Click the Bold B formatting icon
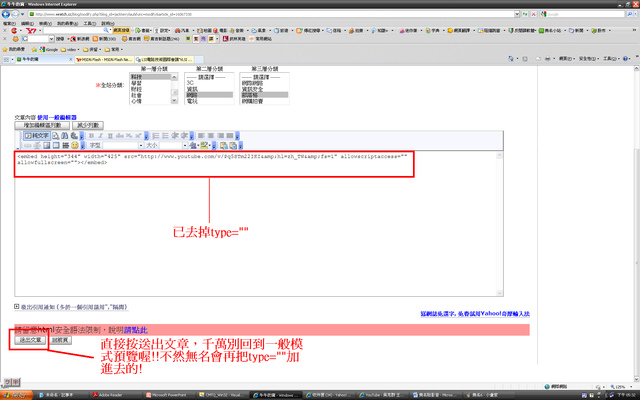 coord(91,136)
